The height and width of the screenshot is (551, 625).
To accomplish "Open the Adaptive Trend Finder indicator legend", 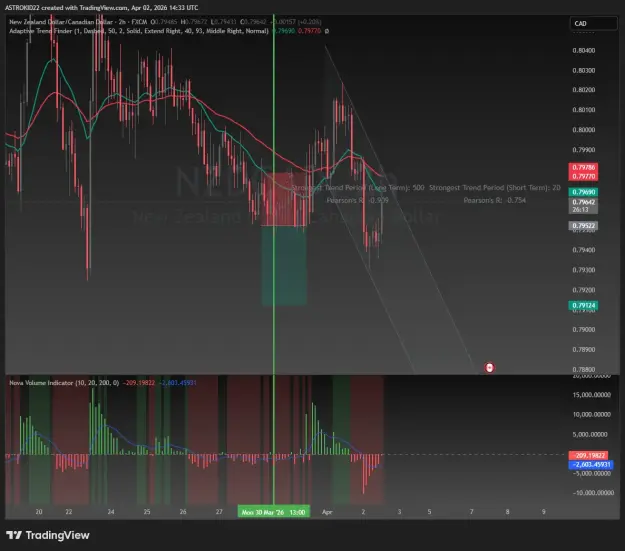I will click(x=139, y=31).
